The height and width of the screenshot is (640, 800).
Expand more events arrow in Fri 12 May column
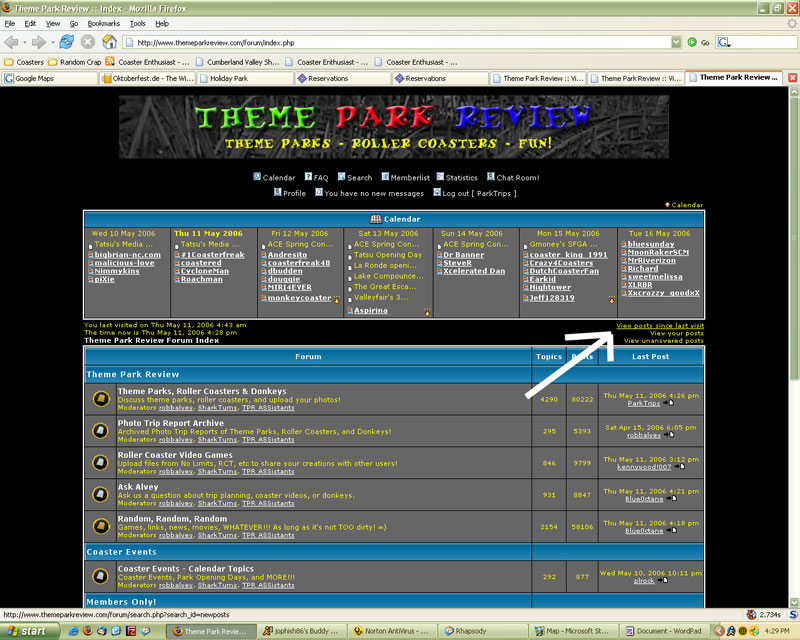point(337,300)
